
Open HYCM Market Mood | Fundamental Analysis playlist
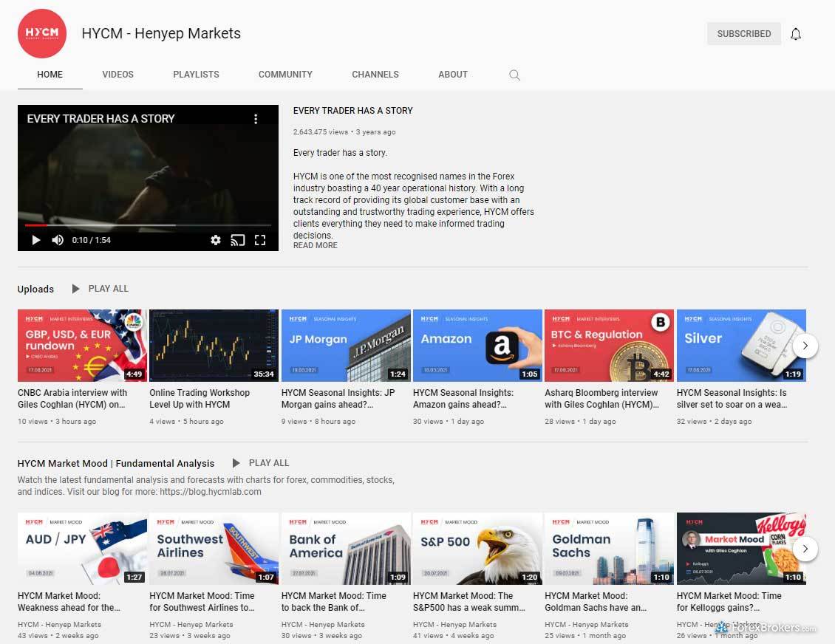[x=116, y=464]
